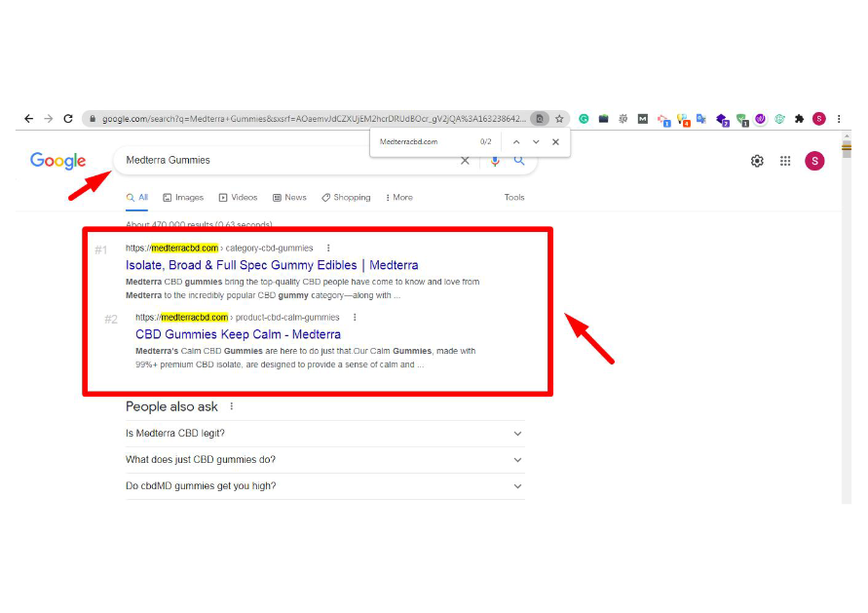Open the CBD Gummies Keep Calm - Medterra link
The image size is (868, 613).
coord(238,334)
